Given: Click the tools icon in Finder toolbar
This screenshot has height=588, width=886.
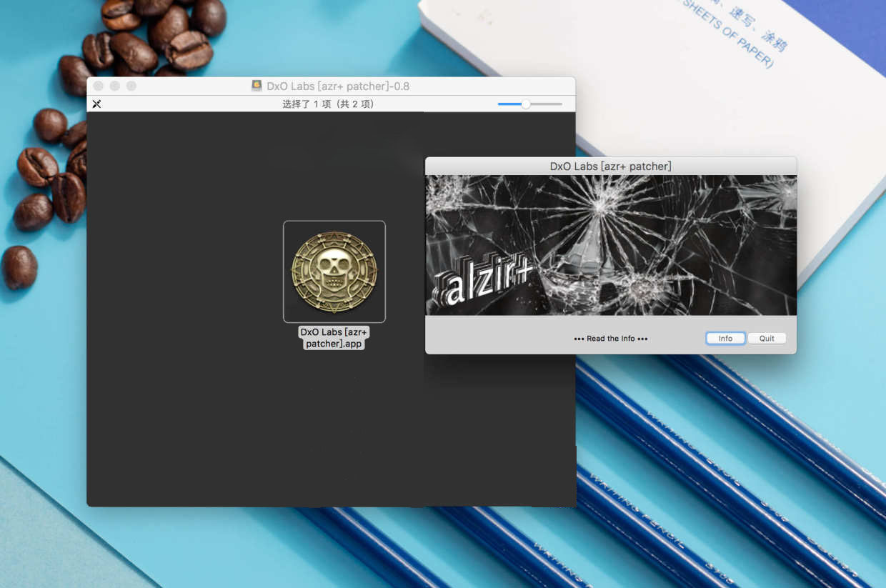Looking at the screenshot, I should tap(96, 104).
